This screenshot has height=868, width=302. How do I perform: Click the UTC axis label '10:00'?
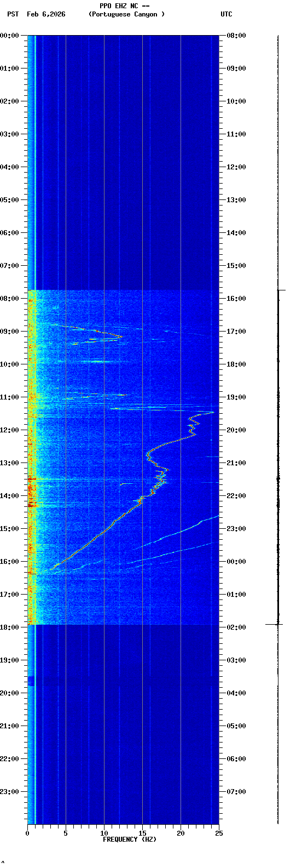click(x=236, y=101)
